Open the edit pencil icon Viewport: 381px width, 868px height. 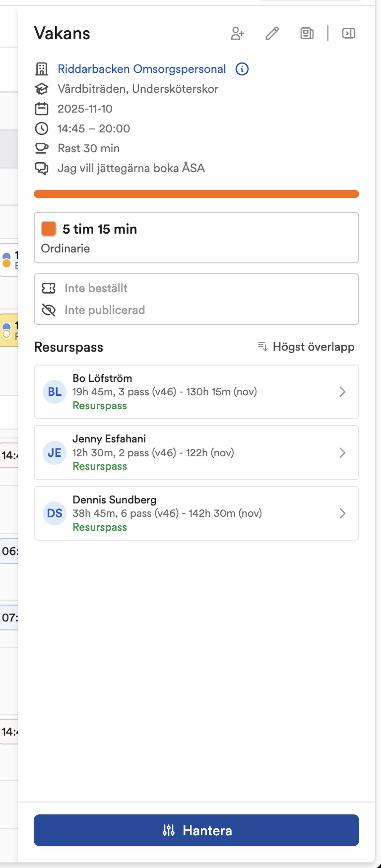pos(272,33)
